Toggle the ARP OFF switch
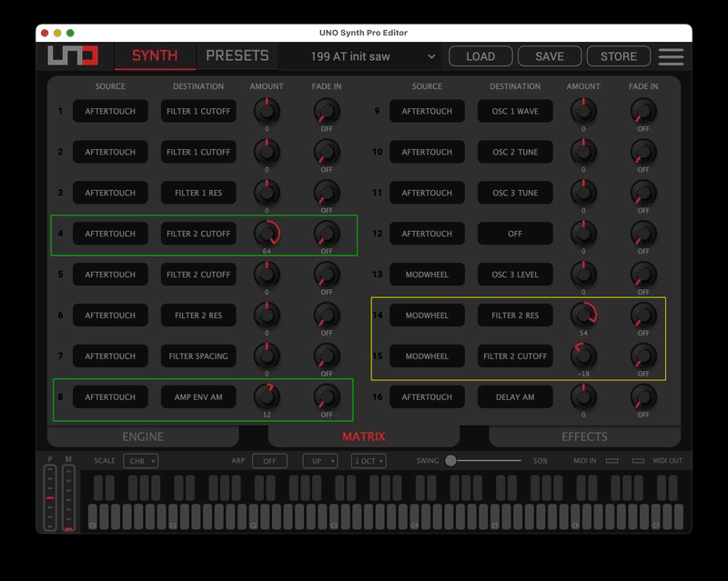 [269, 461]
